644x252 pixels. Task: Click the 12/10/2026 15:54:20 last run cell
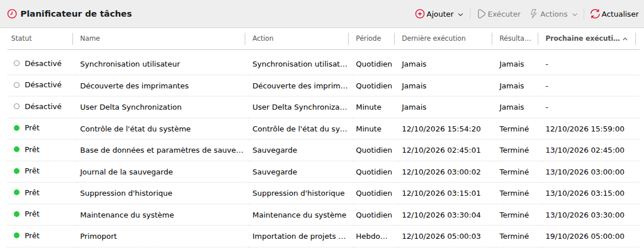pos(441,129)
